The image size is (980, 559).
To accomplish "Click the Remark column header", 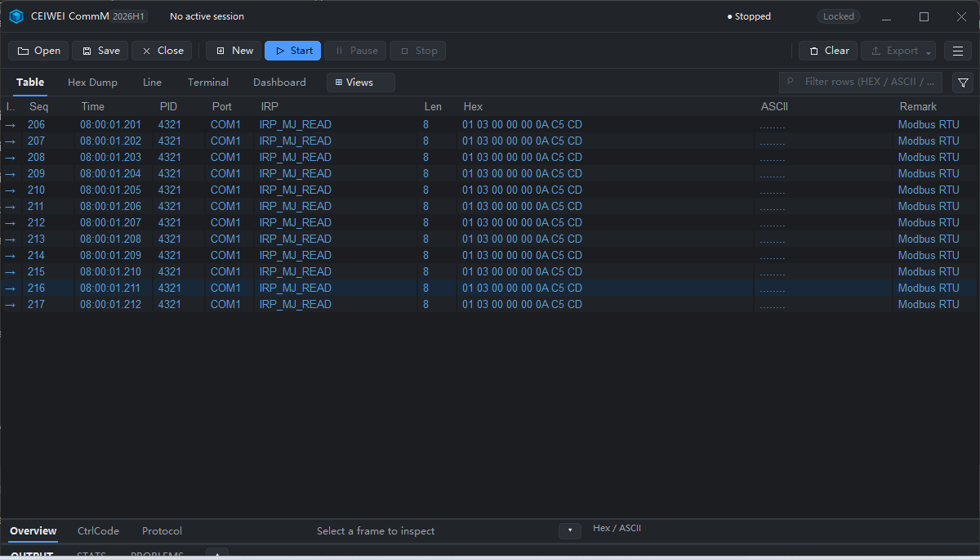I will (x=918, y=107).
